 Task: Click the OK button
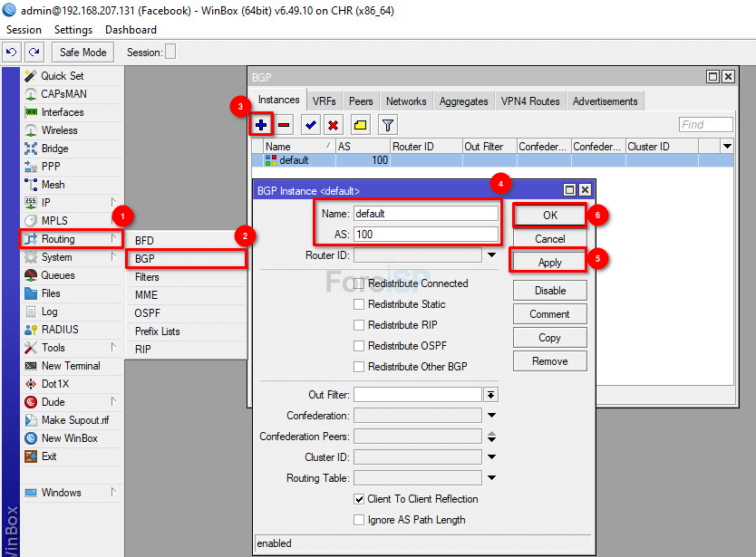550,216
